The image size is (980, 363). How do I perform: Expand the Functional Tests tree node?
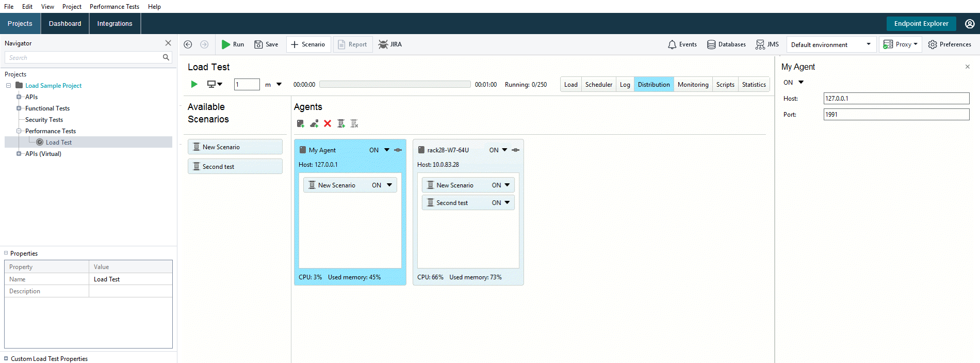coord(19,108)
